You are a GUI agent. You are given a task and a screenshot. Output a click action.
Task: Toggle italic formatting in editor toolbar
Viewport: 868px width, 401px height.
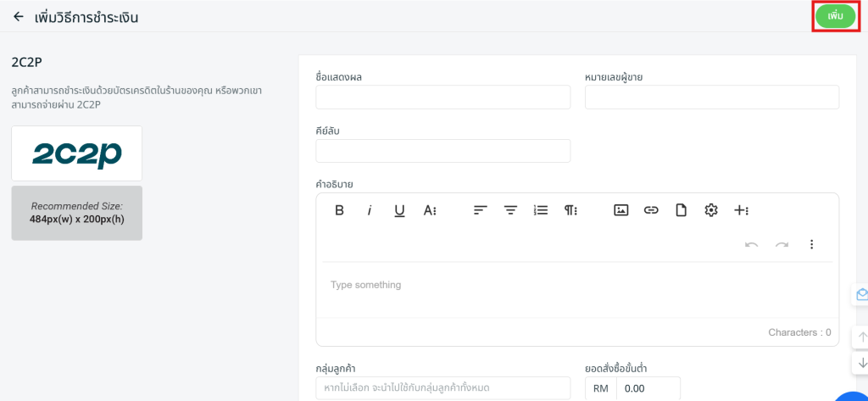pos(370,210)
